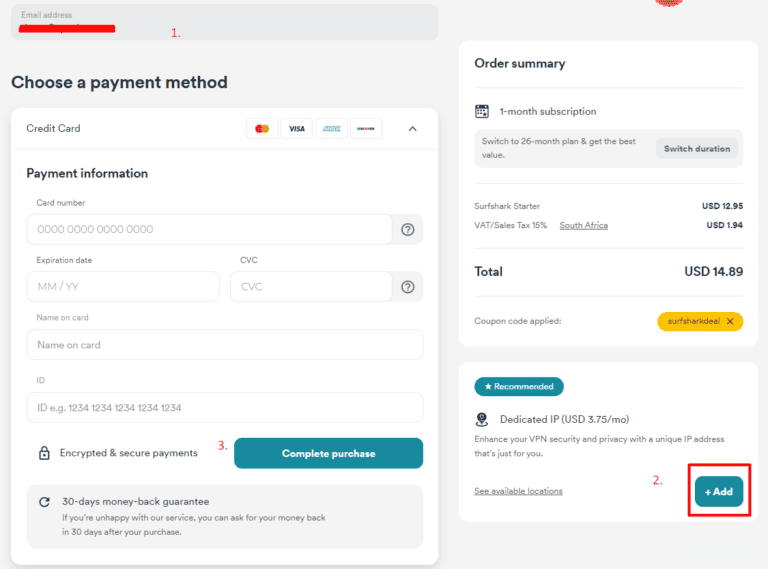Image resolution: width=768 pixels, height=569 pixels.
Task: Open the See available locations link
Action: [x=518, y=491]
